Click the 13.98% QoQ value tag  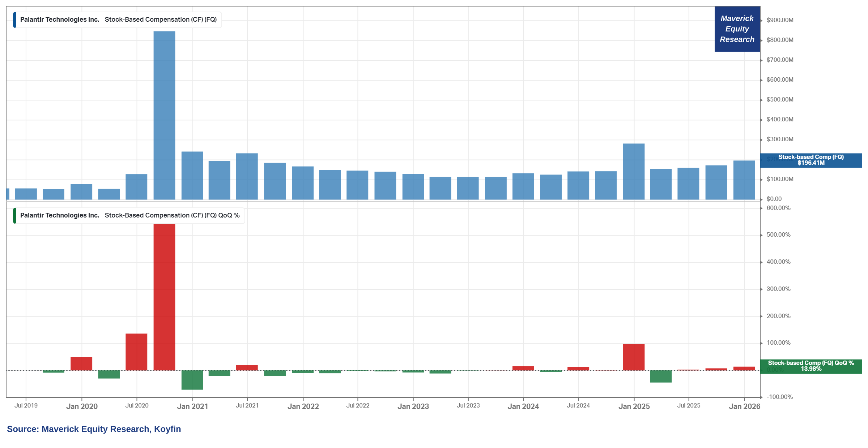pyautogui.click(x=811, y=366)
